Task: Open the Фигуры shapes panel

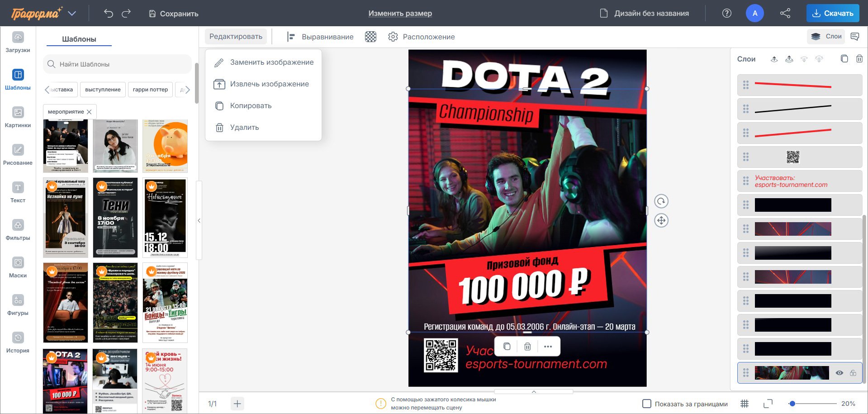Action: tap(18, 305)
